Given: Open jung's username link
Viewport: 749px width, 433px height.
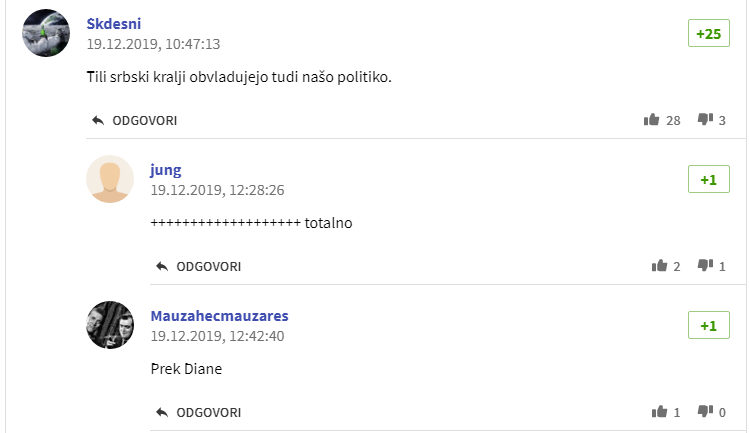Looking at the screenshot, I should tap(166, 170).
